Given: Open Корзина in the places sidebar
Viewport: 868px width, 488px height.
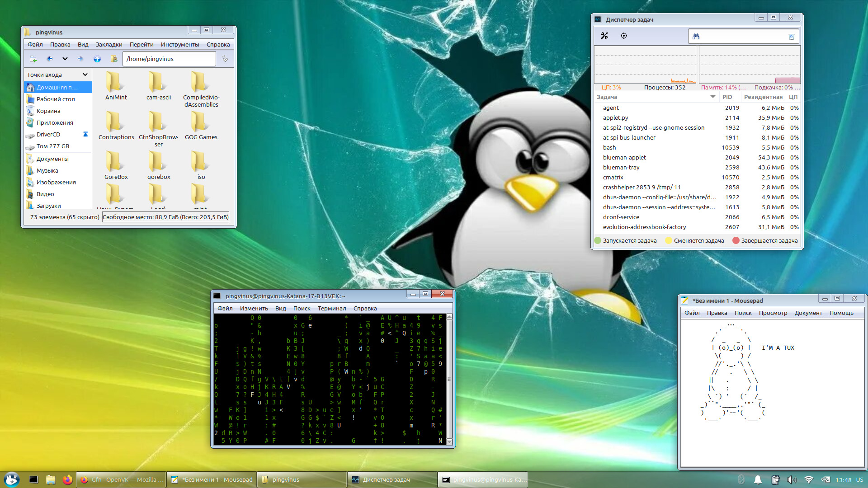Looking at the screenshot, I should (x=58, y=111).
